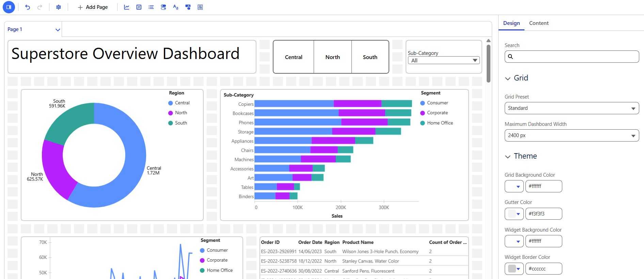Select the North region filter button
The image size is (644, 279).
coord(333,57)
